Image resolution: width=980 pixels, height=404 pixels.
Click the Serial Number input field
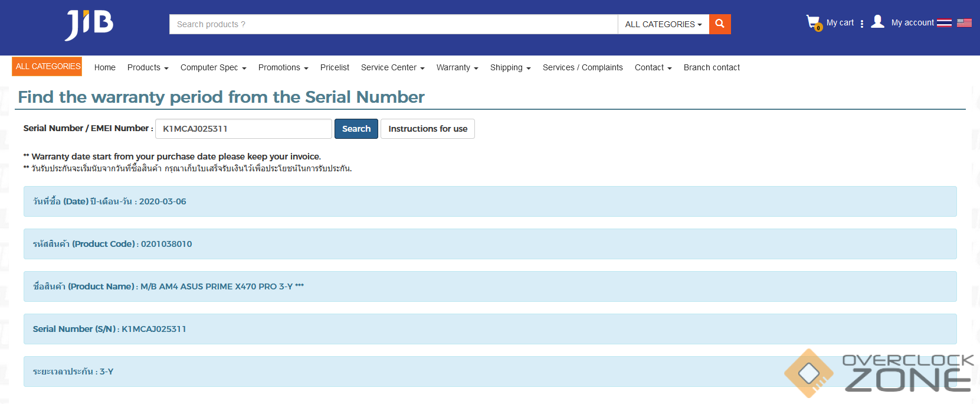coord(244,129)
